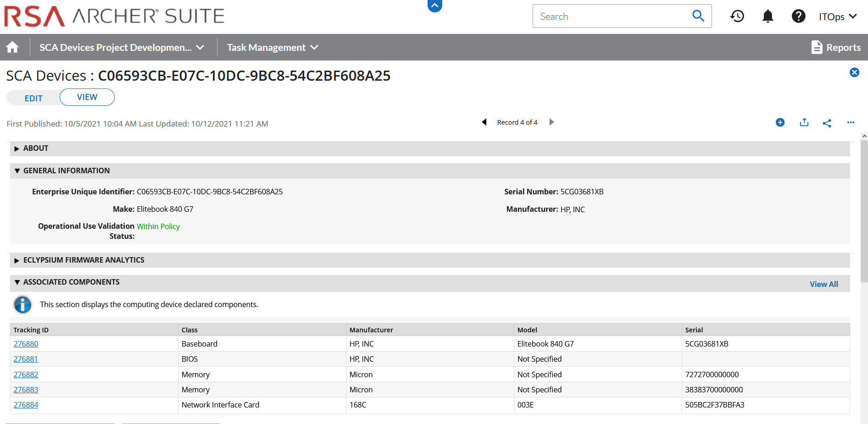This screenshot has width=868, height=424.
Task: Open SCA Devices Project Development menu
Action: tap(122, 47)
